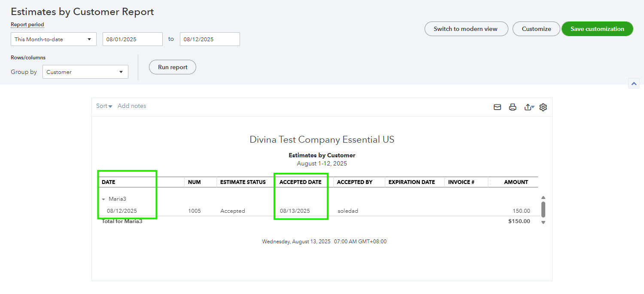The width and height of the screenshot is (644, 294).
Task: Click the Accepted status cell
Action: tap(233, 211)
